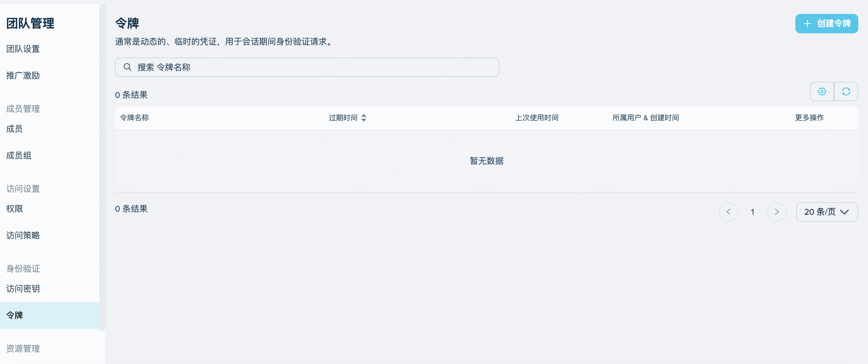868x364 pixels.
Task: Open the 20 条/页 page size dropdown
Action: tap(827, 212)
